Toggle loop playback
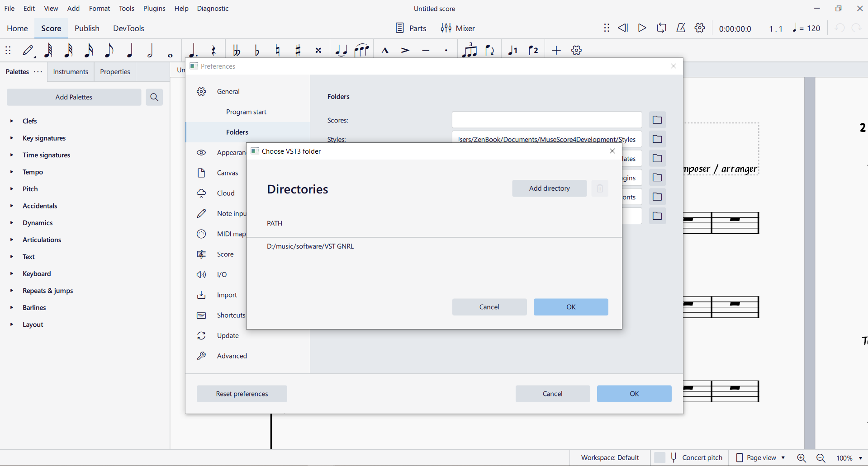The width and height of the screenshot is (868, 466). tap(661, 28)
